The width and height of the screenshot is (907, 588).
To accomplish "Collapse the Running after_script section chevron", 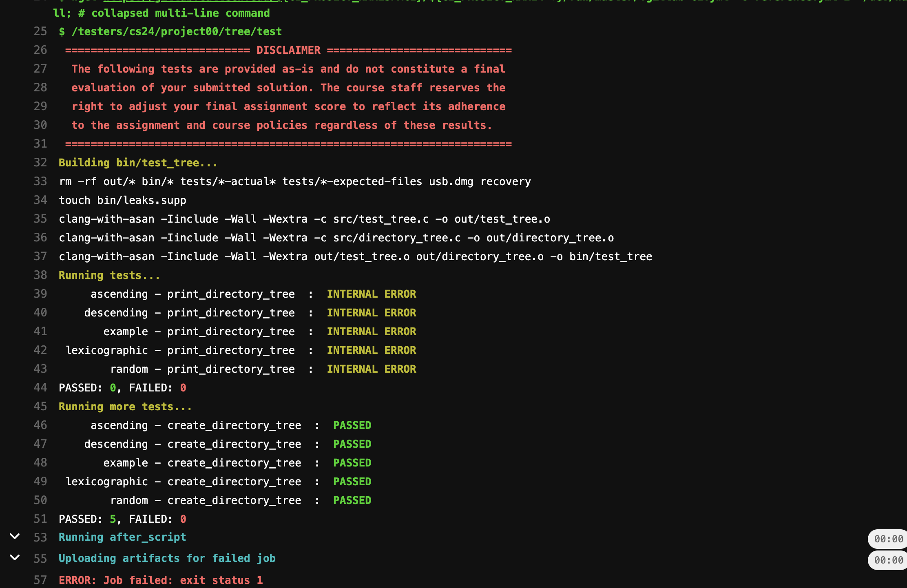I will pyautogui.click(x=15, y=536).
